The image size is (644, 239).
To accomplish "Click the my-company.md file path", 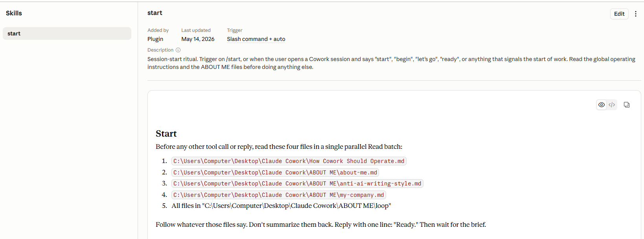I will tap(278, 195).
